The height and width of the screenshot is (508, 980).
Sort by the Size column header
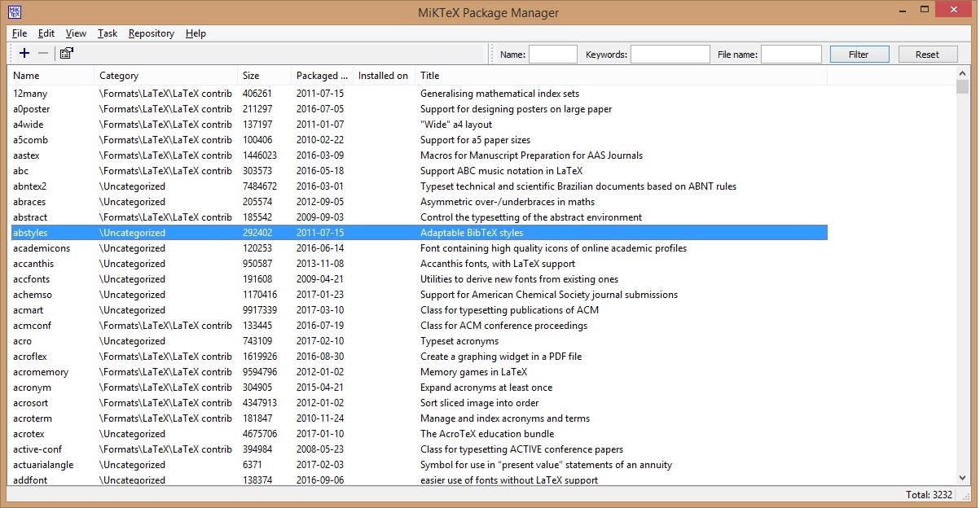[265, 76]
